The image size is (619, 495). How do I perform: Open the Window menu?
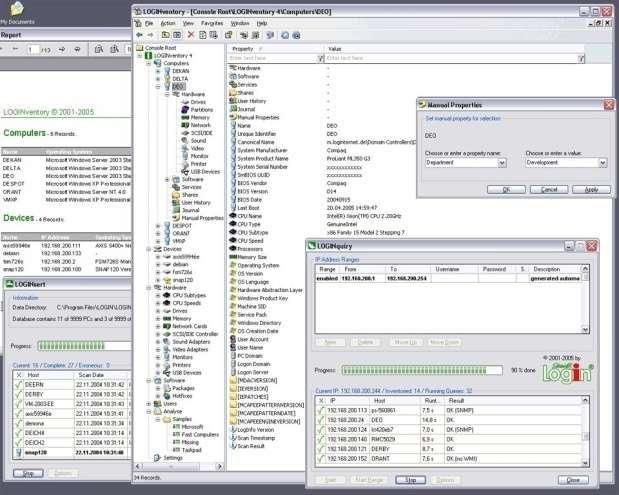240,23
